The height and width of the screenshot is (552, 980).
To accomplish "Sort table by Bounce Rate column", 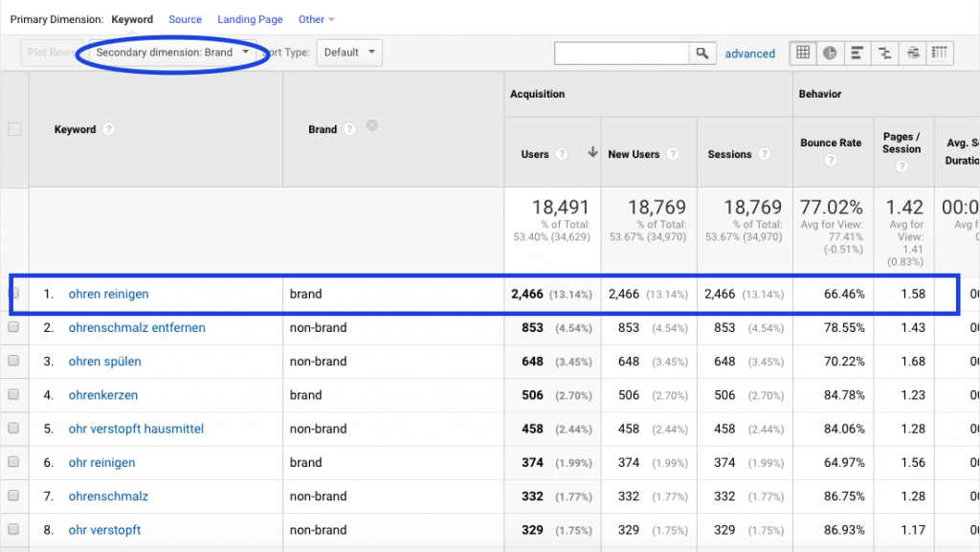I will coord(831,143).
